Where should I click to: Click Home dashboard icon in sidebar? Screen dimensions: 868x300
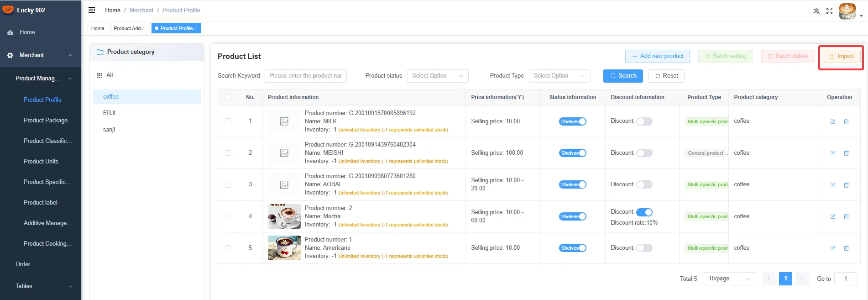click(10, 32)
